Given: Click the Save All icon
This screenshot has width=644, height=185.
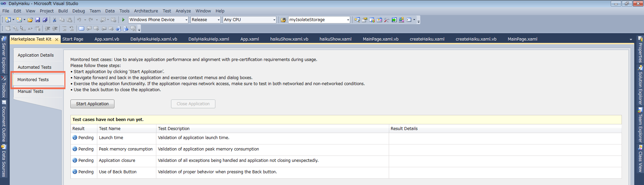Looking at the screenshot, I should click(45, 20).
